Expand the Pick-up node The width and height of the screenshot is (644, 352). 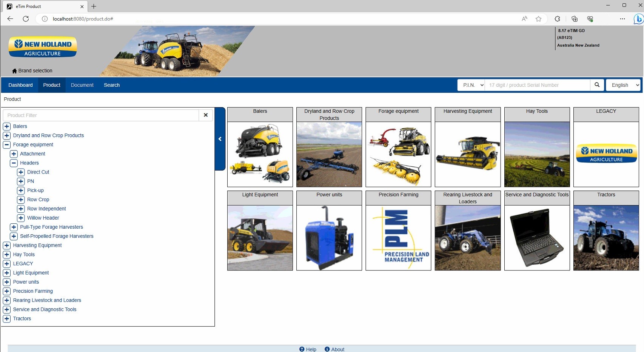point(21,191)
